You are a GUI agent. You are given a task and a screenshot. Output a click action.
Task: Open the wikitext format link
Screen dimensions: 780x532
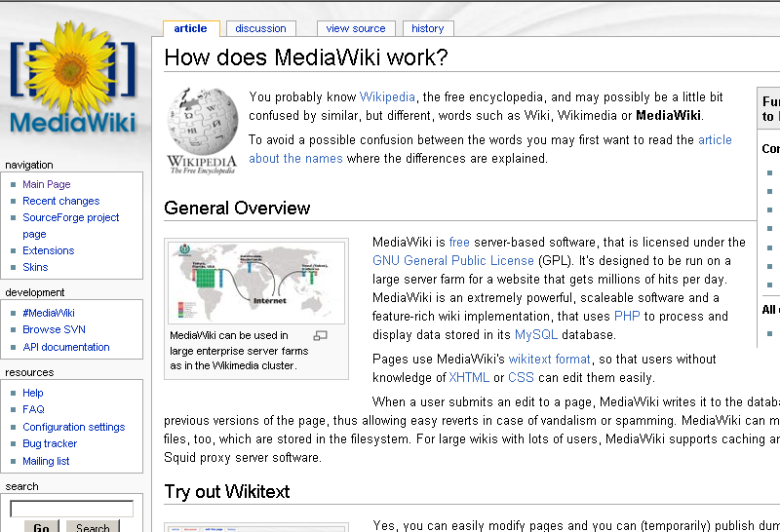click(549, 359)
